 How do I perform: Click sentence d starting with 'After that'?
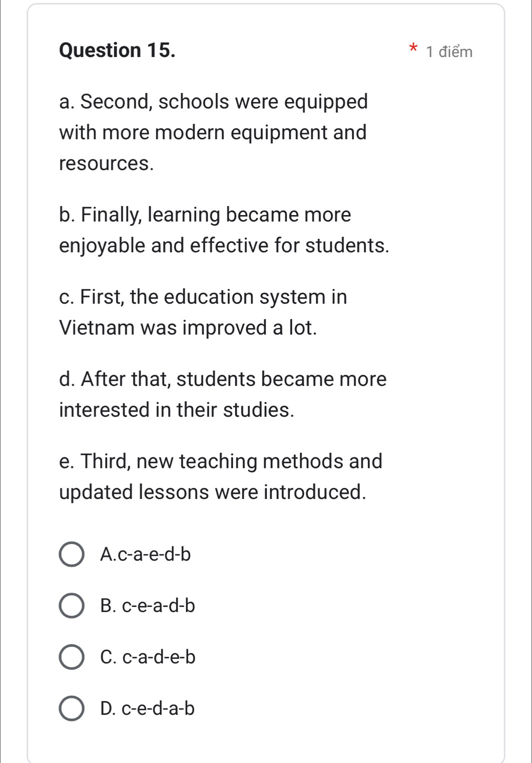pyautogui.click(x=222, y=394)
